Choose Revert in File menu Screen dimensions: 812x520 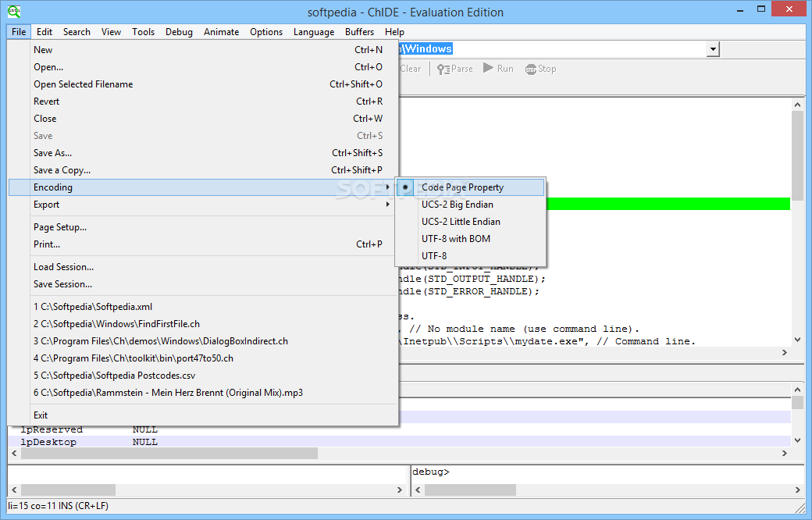(x=202, y=101)
